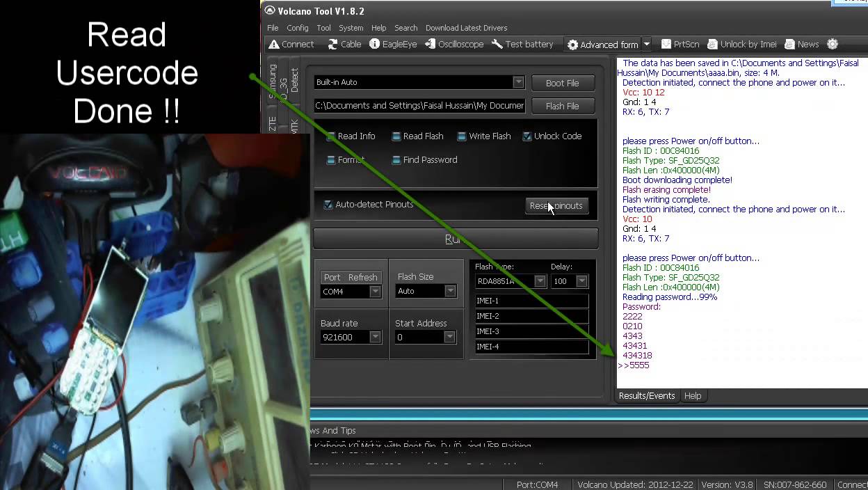Open the Oscilloscope tool
Screen dimensions: 868x490
click(454, 44)
